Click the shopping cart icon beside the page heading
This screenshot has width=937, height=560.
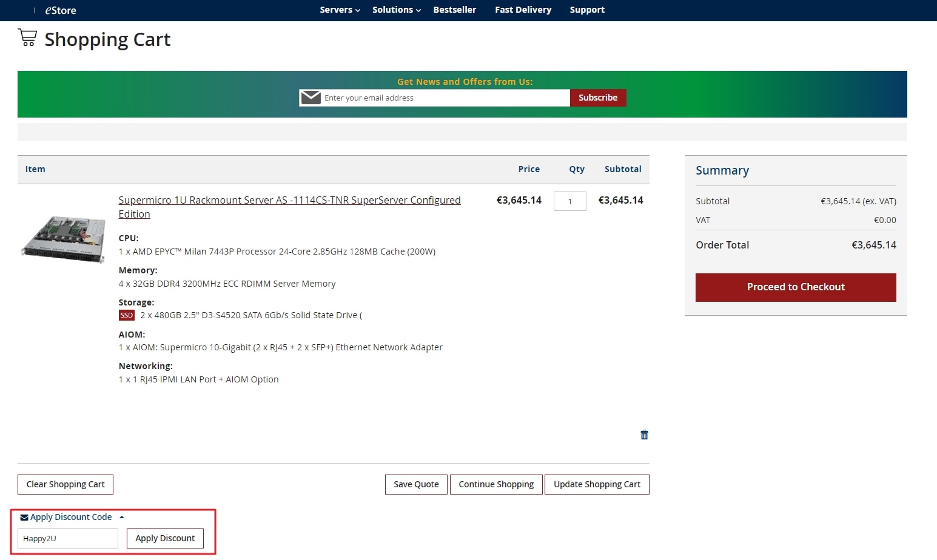click(x=27, y=38)
